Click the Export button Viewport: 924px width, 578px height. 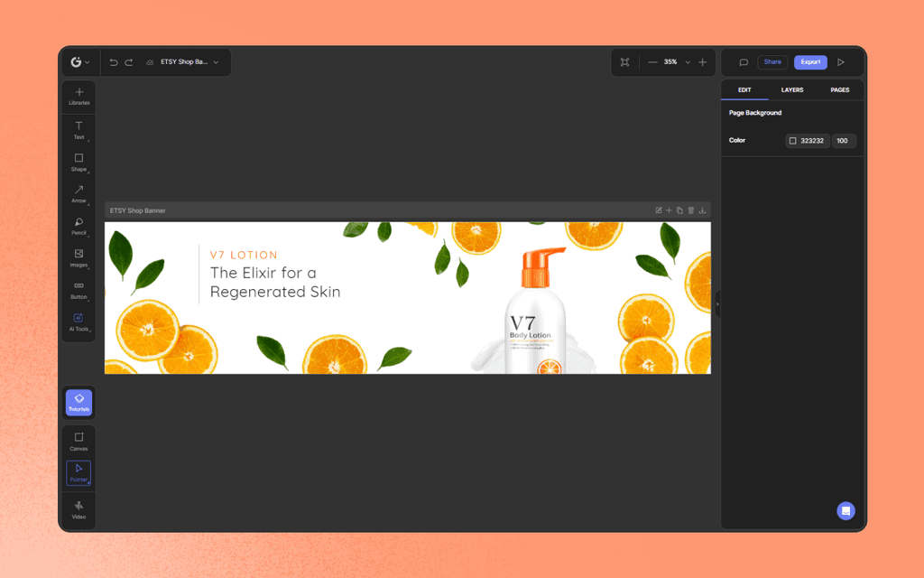point(810,61)
